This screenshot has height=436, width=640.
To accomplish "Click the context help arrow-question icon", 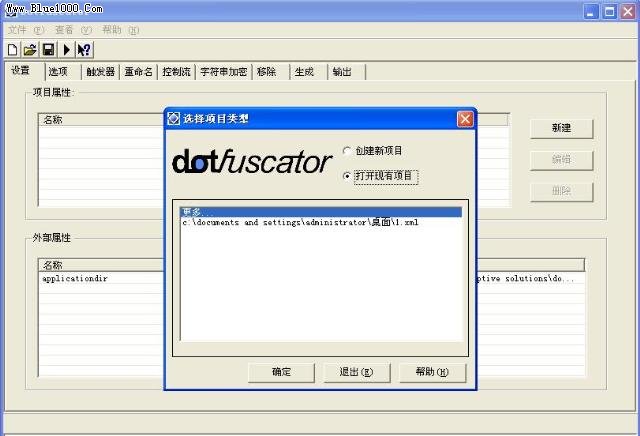I will click(x=84, y=49).
